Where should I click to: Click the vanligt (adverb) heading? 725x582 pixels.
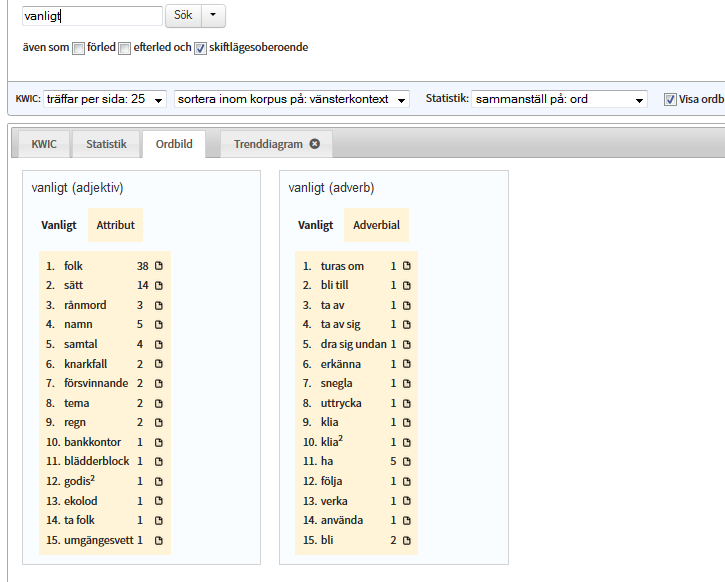pos(331,188)
